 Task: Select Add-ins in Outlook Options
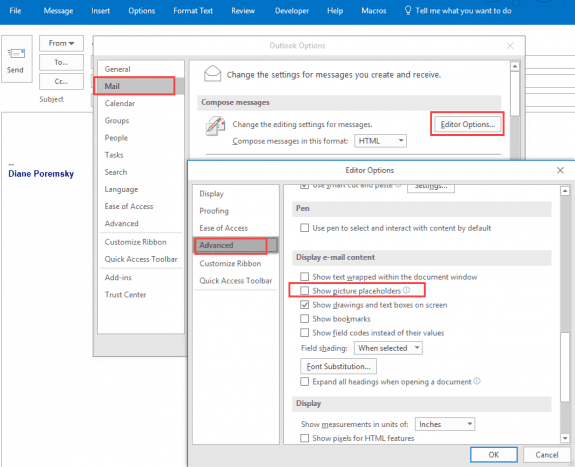tap(141, 277)
